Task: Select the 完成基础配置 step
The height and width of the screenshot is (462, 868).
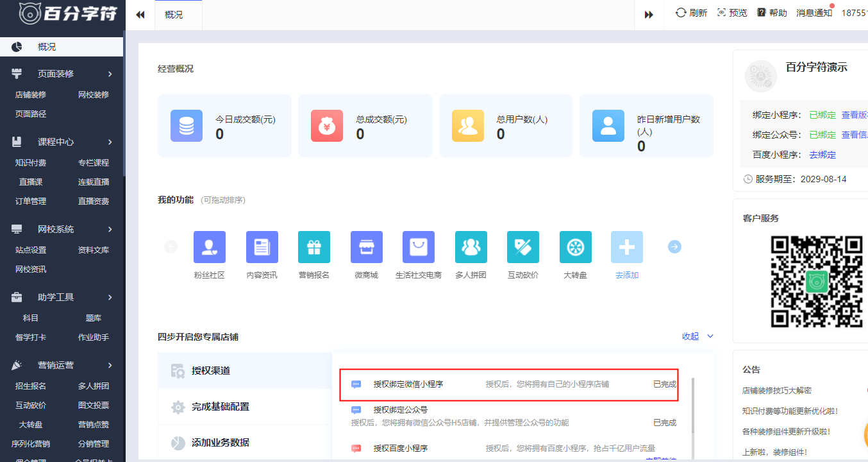Action: 245,407
